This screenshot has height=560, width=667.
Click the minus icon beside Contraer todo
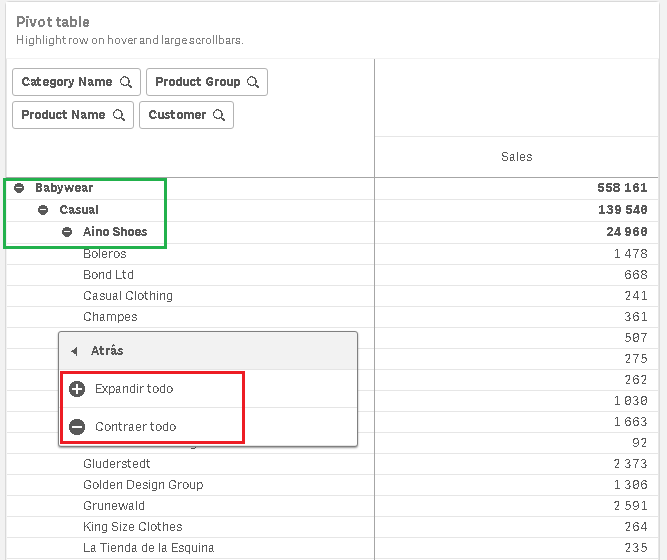tap(77, 427)
